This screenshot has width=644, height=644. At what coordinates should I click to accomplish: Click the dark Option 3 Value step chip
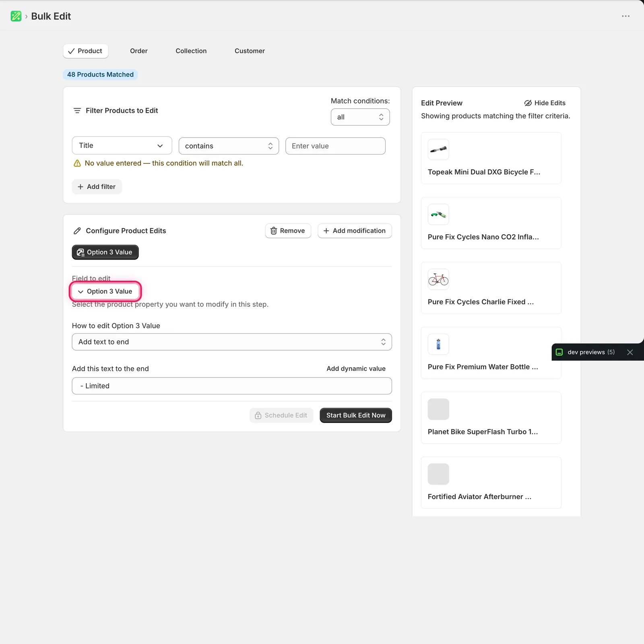pyautogui.click(x=105, y=252)
